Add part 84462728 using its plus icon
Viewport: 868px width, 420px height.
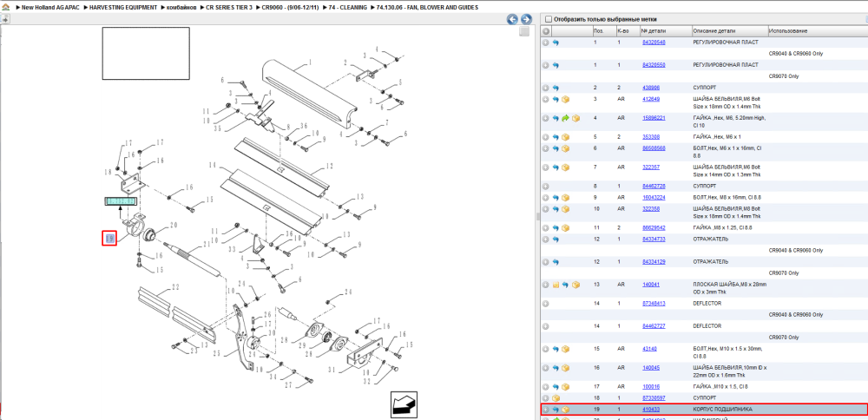(546, 187)
